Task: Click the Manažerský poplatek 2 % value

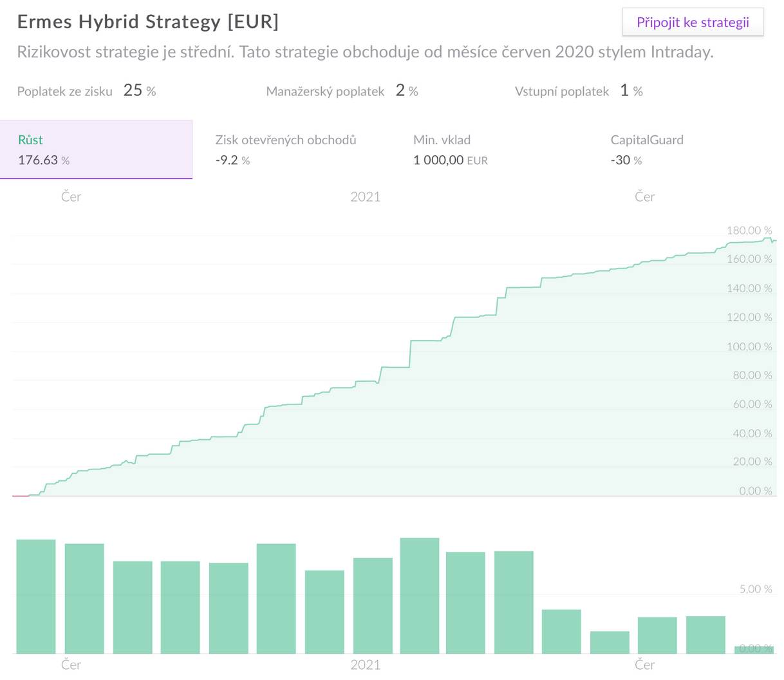Action: 407,91
